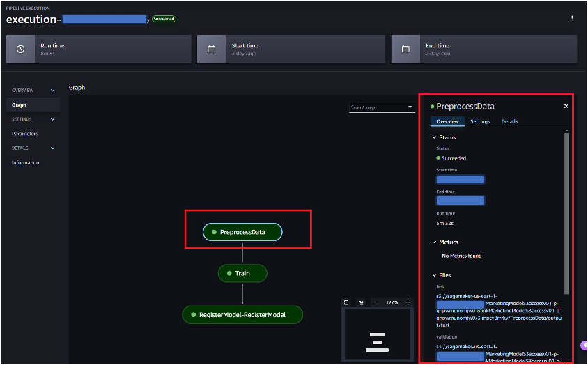Viewport: 588px width, 365px height.
Task: Close the PreprocessData details panel
Action: click(566, 107)
